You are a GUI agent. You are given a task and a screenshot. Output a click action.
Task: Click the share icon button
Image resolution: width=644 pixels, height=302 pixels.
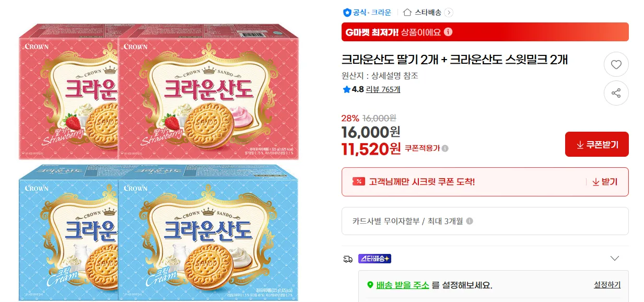click(616, 94)
